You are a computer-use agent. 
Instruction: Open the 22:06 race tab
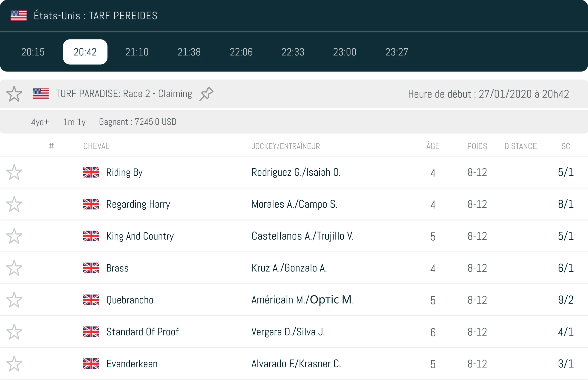[x=241, y=52]
